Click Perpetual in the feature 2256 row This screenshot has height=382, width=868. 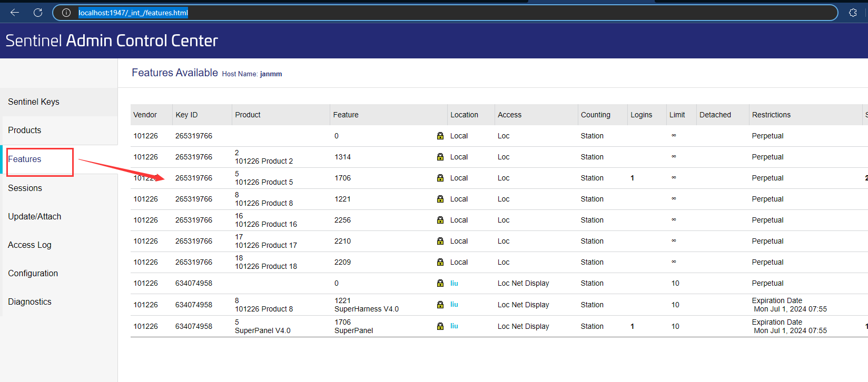coord(767,220)
